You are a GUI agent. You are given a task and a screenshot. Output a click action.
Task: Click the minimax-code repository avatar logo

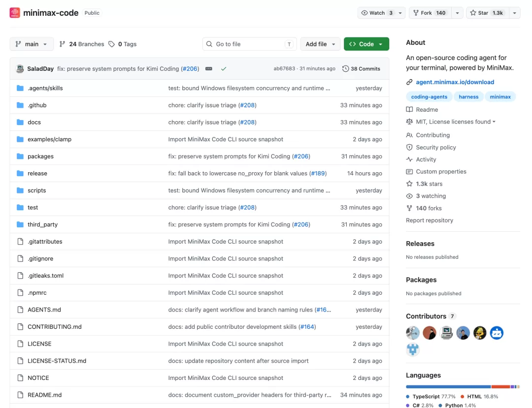(x=15, y=13)
